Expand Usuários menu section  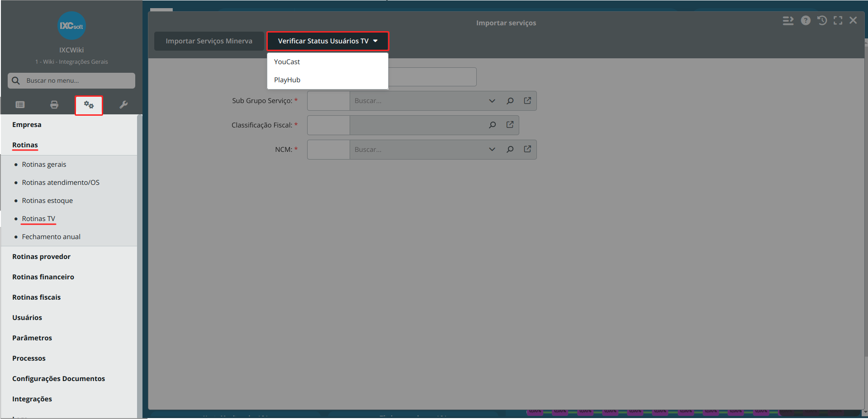pyautogui.click(x=27, y=318)
